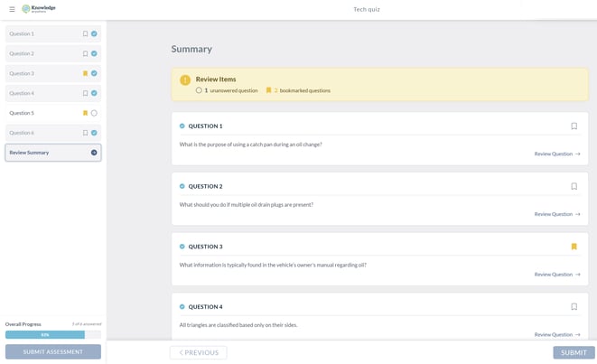Image resolution: width=597 pixels, height=364 pixels.
Task: Go back with the Previous button
Action: [198, 353]
